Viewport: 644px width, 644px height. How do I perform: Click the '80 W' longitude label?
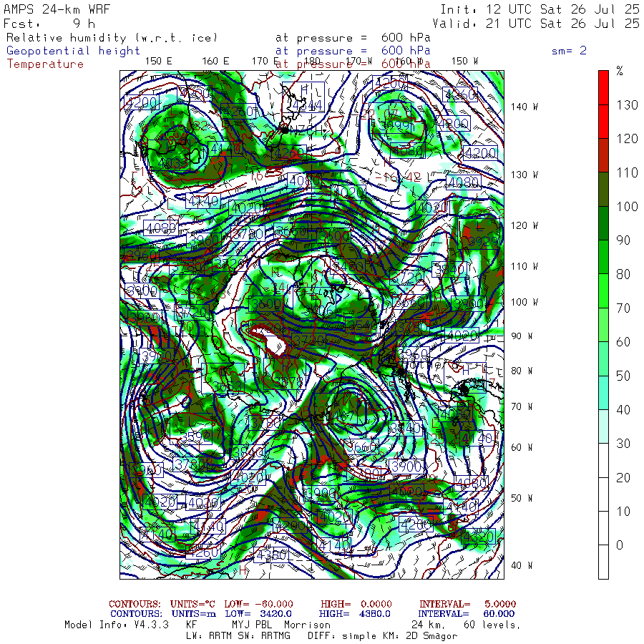[522, 371]
